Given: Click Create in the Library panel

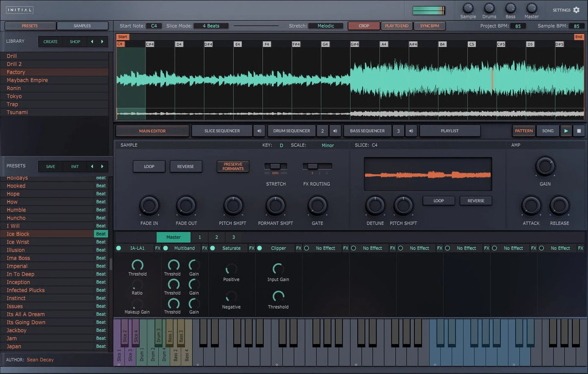Looking at the screenshot, I should point(50,42).
